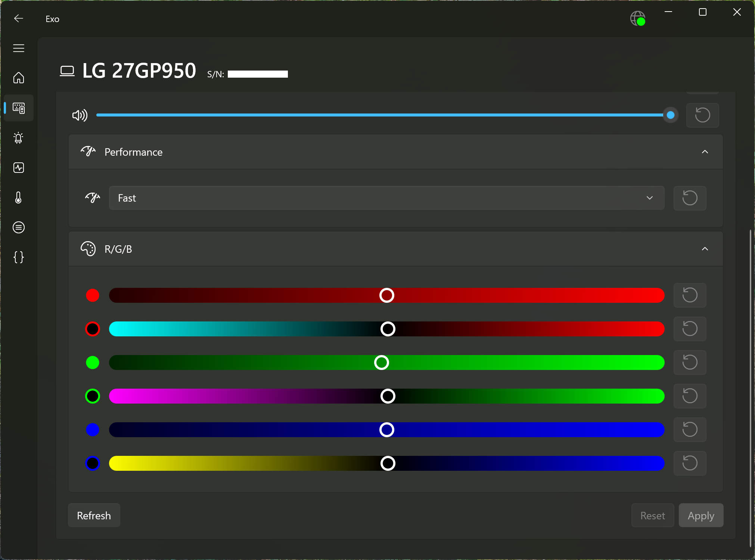
Task: Toggle the hamburger navigation menu
Action: pyautogui.click(x=19, y=48)
